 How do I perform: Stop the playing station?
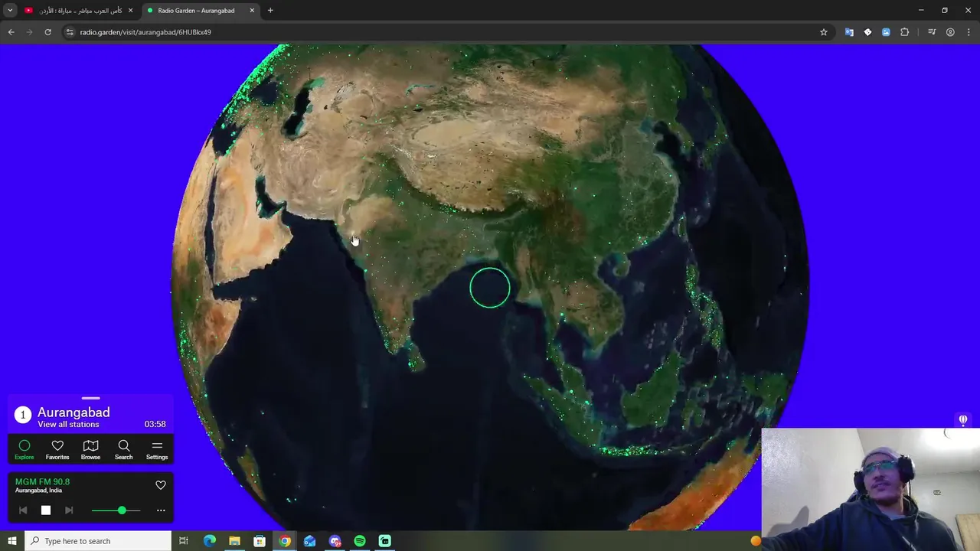46,510
